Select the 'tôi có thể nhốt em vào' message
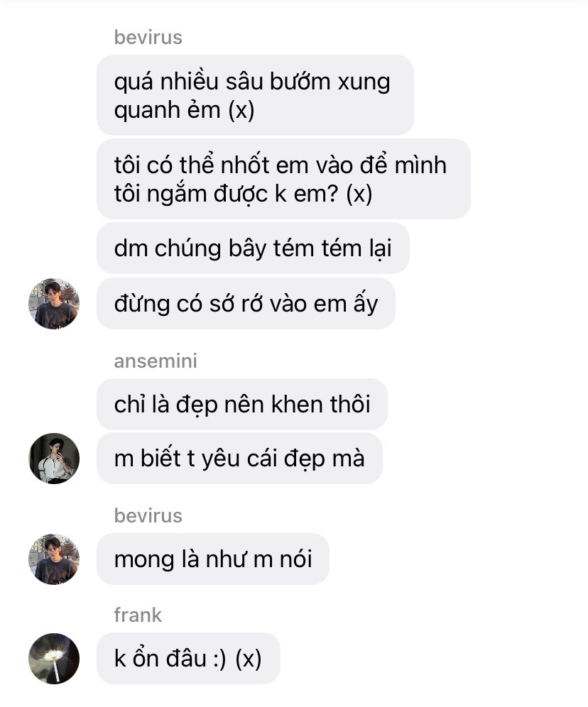 [283, 179]
